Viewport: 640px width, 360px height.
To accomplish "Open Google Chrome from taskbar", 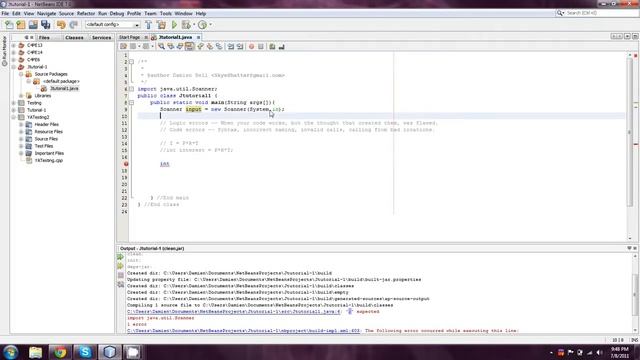I will click(60, 352).
